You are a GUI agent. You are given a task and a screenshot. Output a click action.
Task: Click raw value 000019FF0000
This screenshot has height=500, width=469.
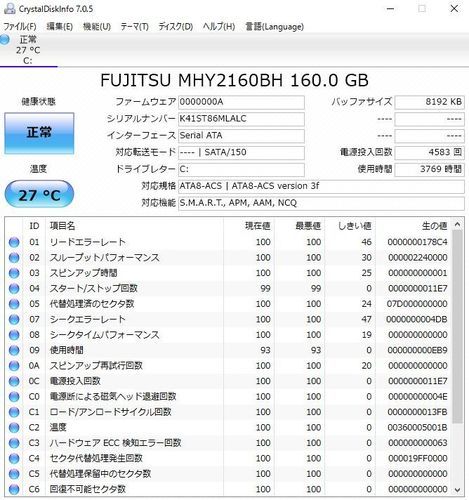click(418, 459)
